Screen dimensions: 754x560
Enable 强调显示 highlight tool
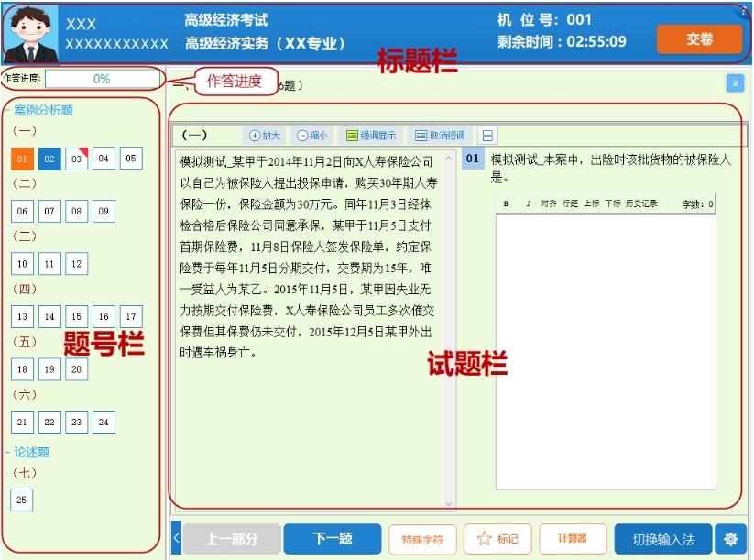coord(371,136)
